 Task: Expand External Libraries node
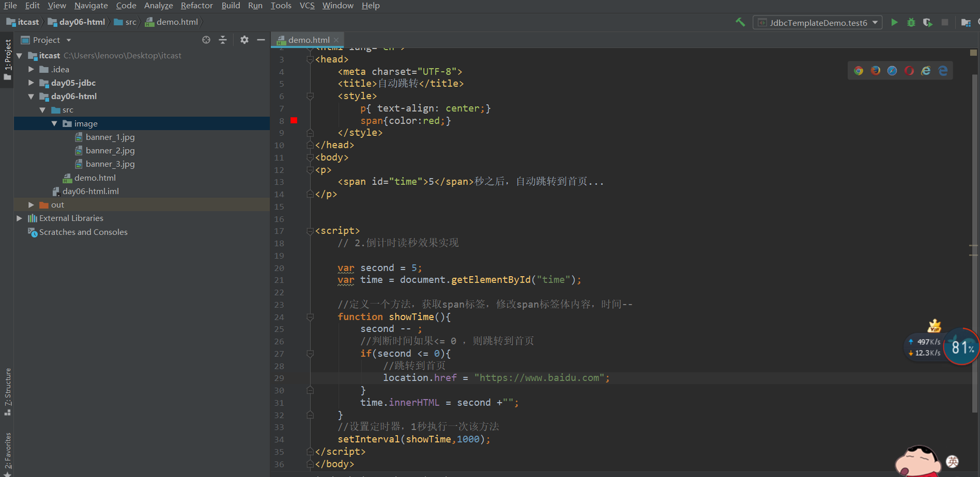20,218
